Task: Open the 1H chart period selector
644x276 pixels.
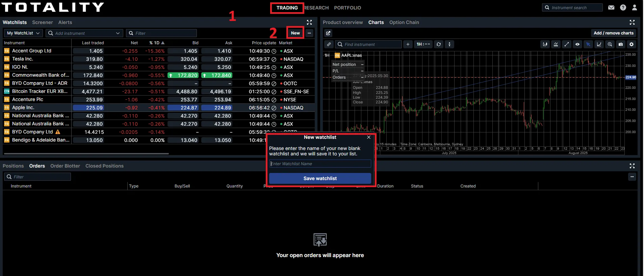Action: [x=423, y=44]
